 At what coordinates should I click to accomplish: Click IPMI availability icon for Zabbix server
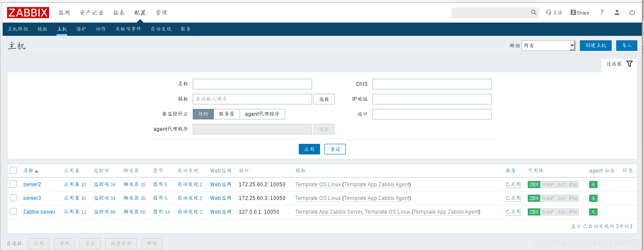pyautogui.click(x=573, y=212)
